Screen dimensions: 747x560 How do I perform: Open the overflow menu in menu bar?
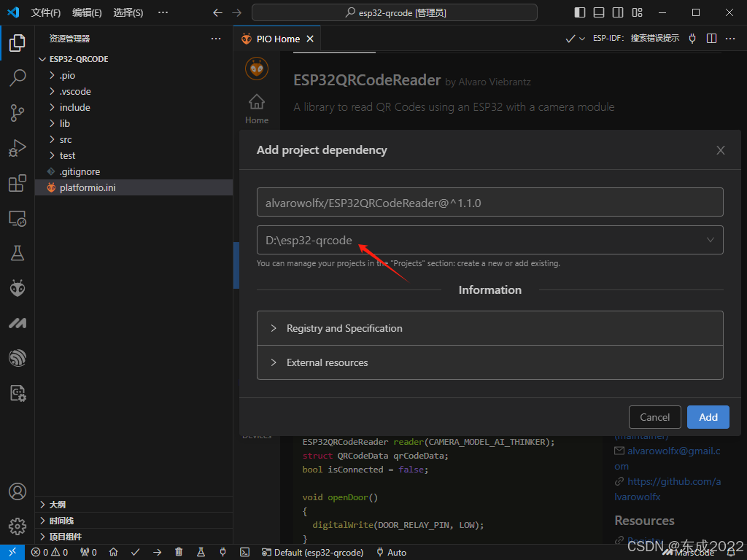[x=163, y=13]
